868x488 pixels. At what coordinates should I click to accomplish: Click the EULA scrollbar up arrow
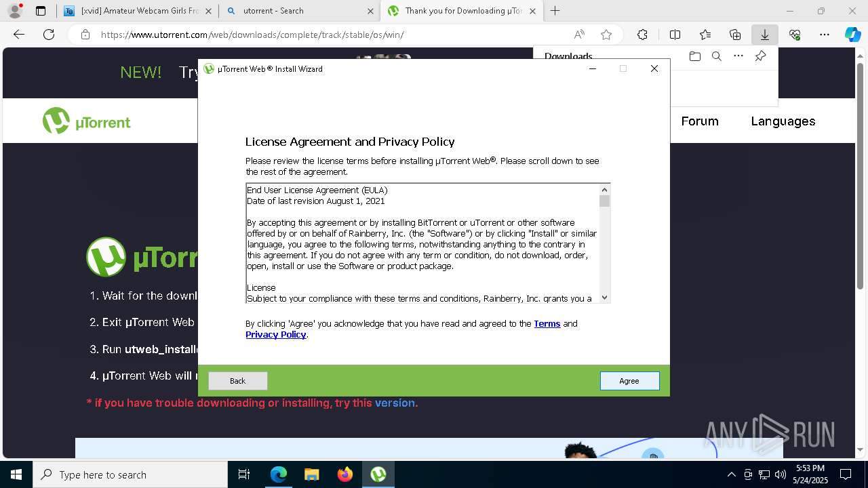605,190
